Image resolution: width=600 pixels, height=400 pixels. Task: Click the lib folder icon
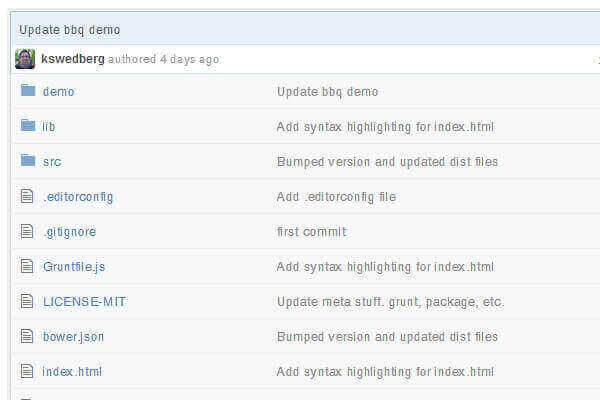coord(27,126)
